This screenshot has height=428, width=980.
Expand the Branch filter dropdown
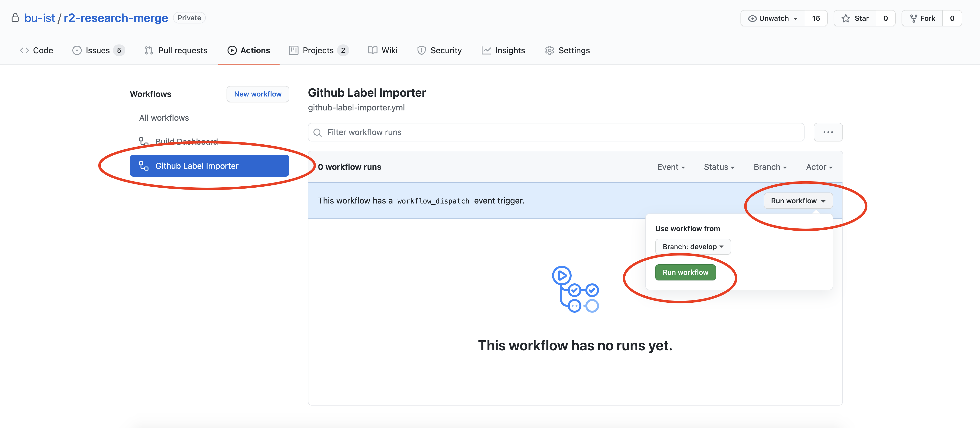tap(770, 167)
